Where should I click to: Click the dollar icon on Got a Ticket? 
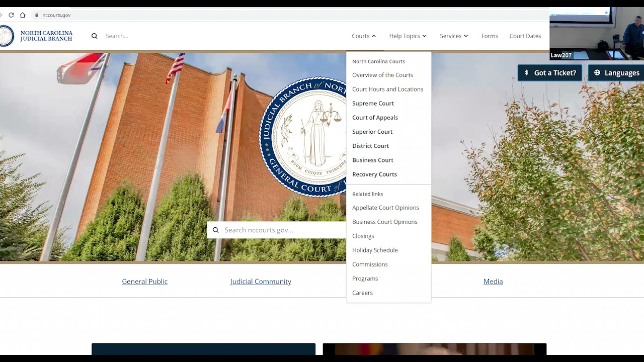(x=527, y=73)
